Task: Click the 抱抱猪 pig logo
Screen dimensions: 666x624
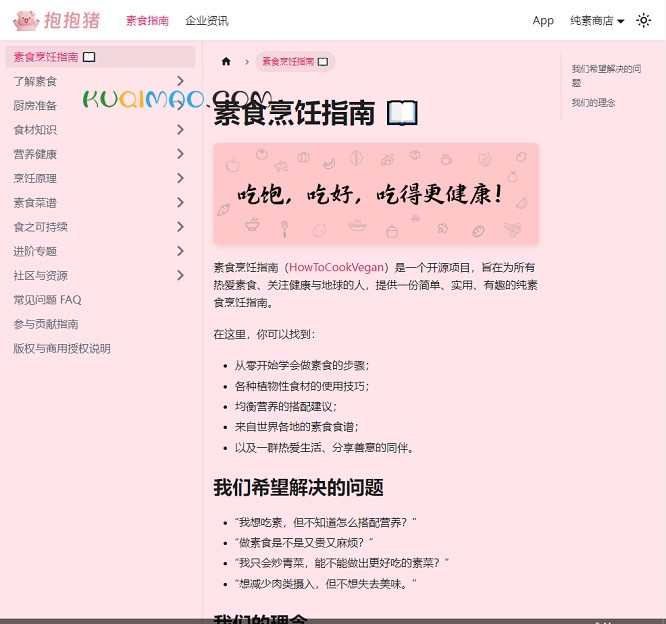Action: 56,20
